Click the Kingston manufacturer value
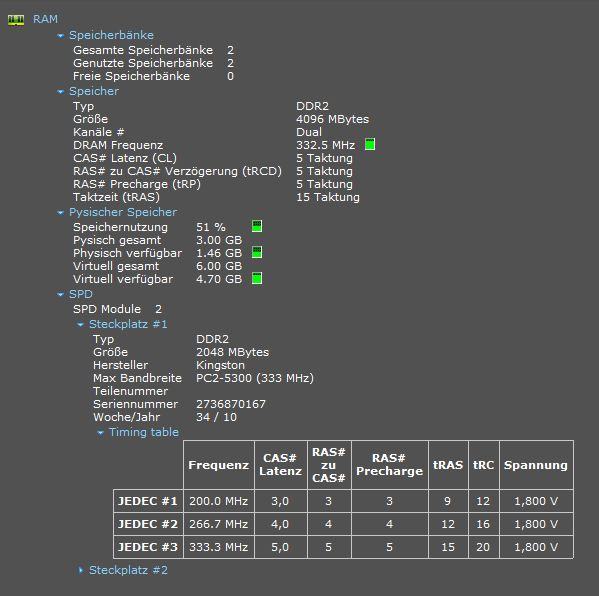 [220, 365]
